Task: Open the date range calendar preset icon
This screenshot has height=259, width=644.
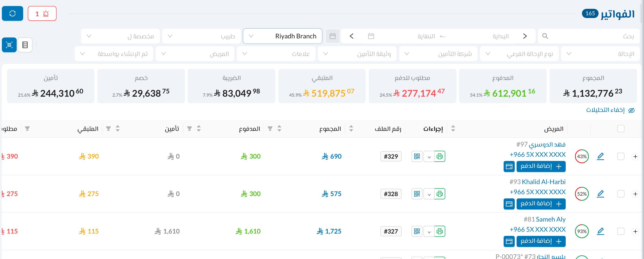Action: [x=332, y=36]
